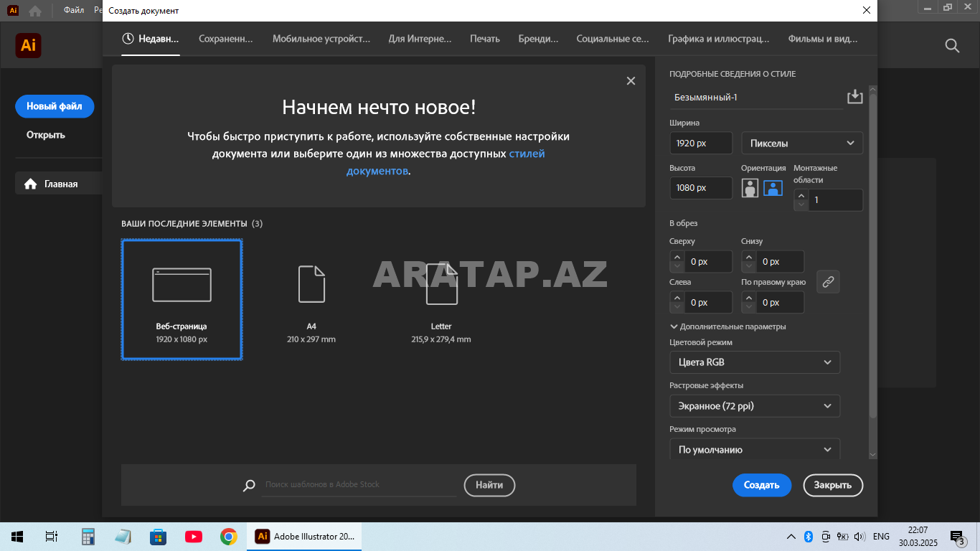Select portrait orientation icon
This screenshot has width=980, height=551.
pos(750,188)
